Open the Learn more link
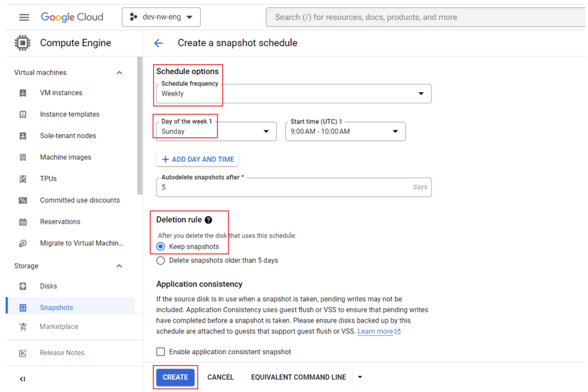588x392 pixels. click(x=375, y=331)
